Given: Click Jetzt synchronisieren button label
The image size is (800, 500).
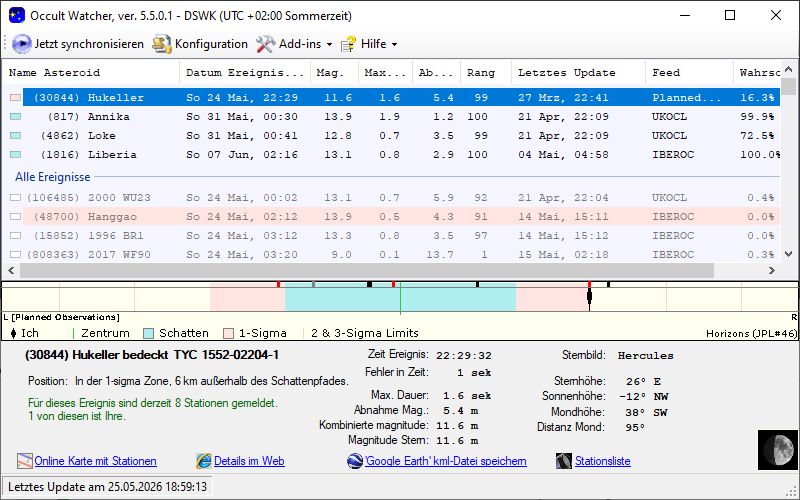Looking at the screenshot, I should coord(89,44).
